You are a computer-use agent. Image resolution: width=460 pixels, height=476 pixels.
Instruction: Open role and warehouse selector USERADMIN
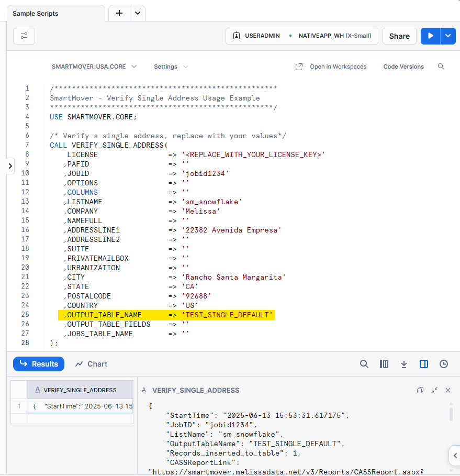click(301, 36)
